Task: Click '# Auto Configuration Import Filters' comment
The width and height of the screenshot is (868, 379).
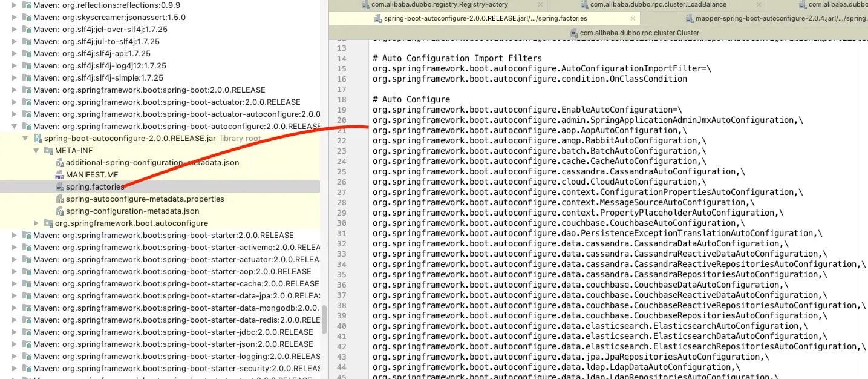Action: [457, 58]
